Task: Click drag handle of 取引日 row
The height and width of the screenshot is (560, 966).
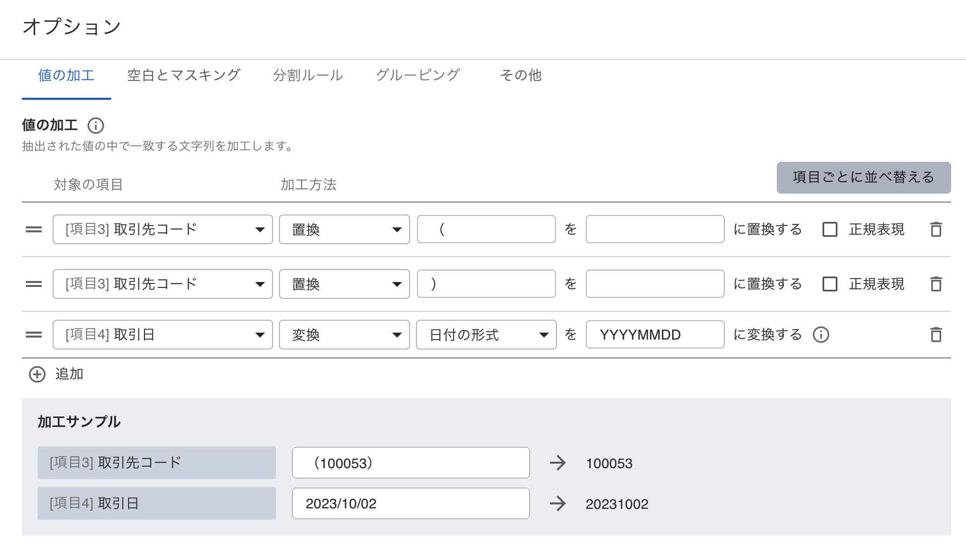Action: click(34, 335)
